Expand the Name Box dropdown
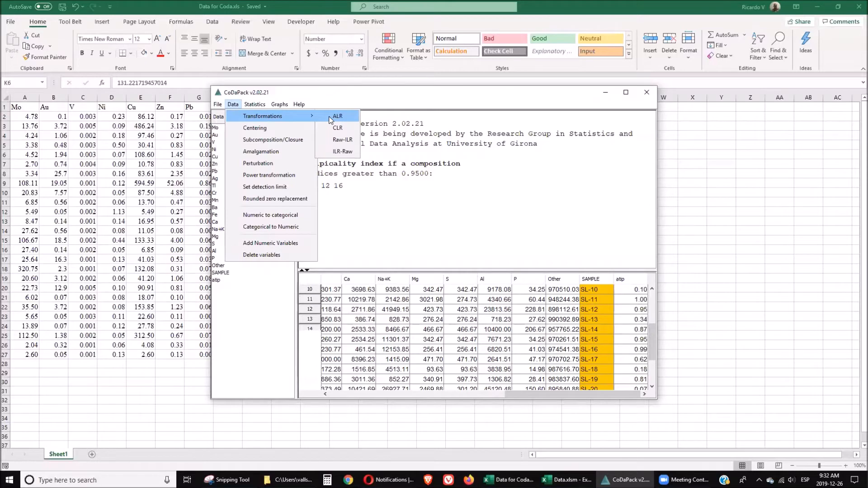The image size is (868, 488). (42, 83)
